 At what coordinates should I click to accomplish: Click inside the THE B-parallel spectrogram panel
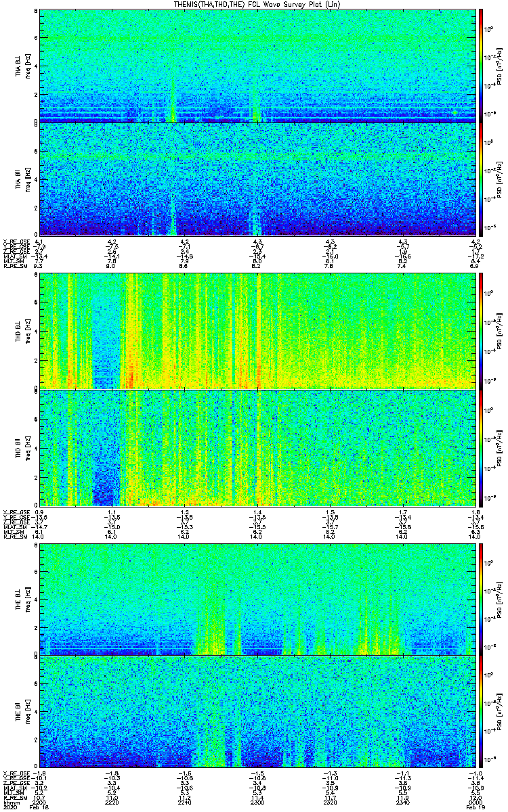coord(258,710)
